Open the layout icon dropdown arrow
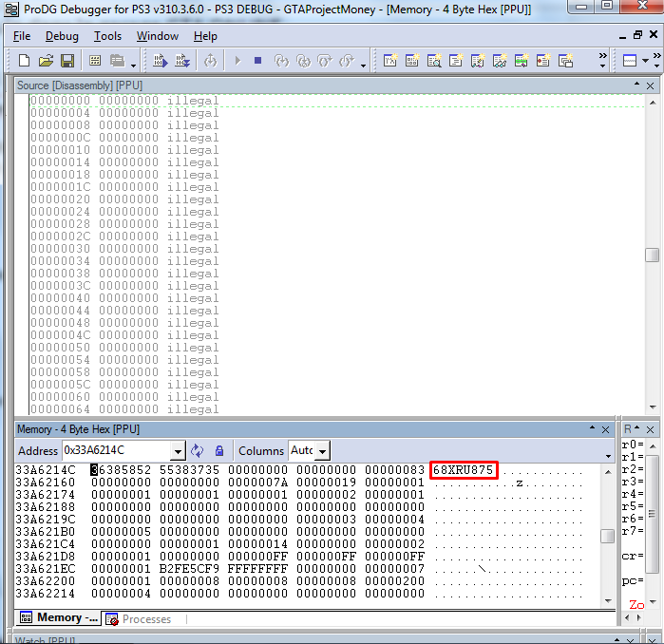 click(645, 61)
